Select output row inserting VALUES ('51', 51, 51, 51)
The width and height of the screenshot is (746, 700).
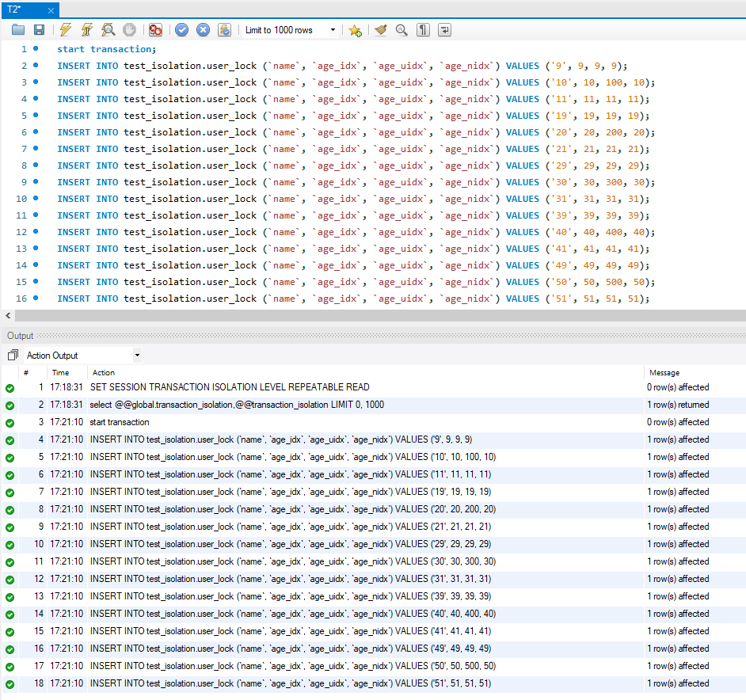click(x=374, y=683)
